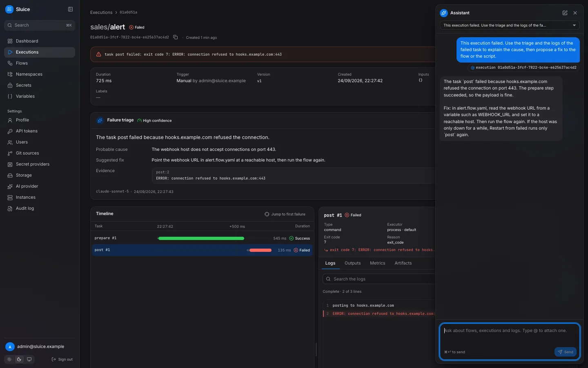Open the Dashboard page
This screenshot has height=368, width=588.
pos(40,41)
